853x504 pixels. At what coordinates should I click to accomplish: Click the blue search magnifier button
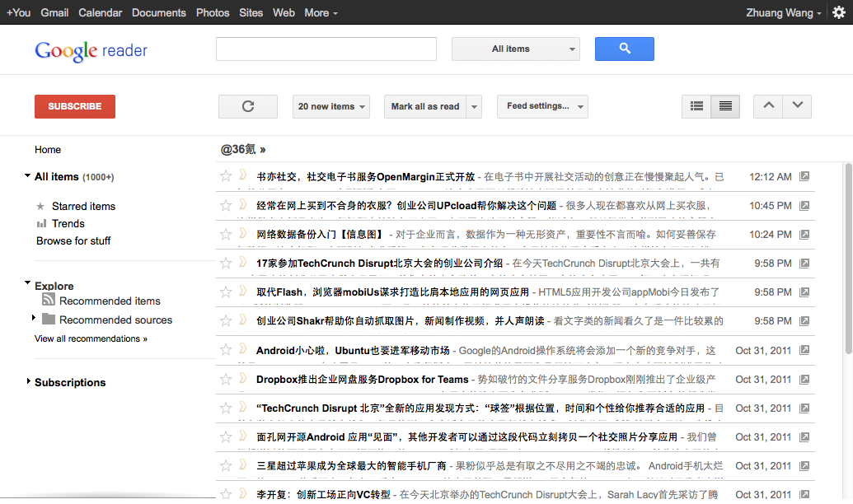point(624,49)
